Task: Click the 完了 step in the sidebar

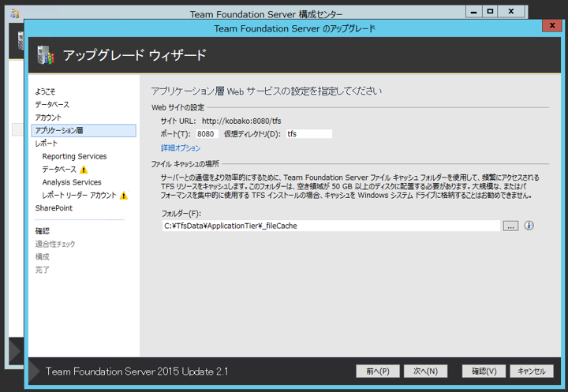Action: click(x=43, y=270)
